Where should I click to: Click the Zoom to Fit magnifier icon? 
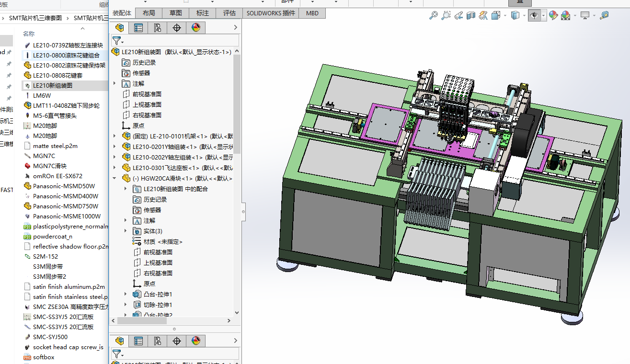coord(433,16)
